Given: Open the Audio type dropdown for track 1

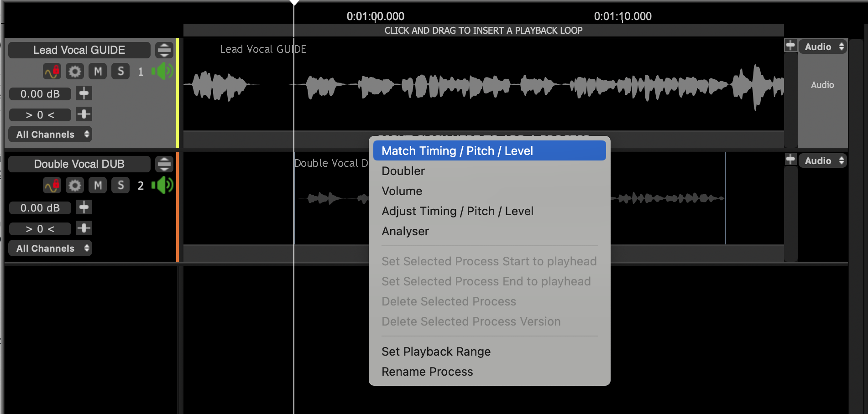Looking at the screenshot, I should [x=823, y=47].
